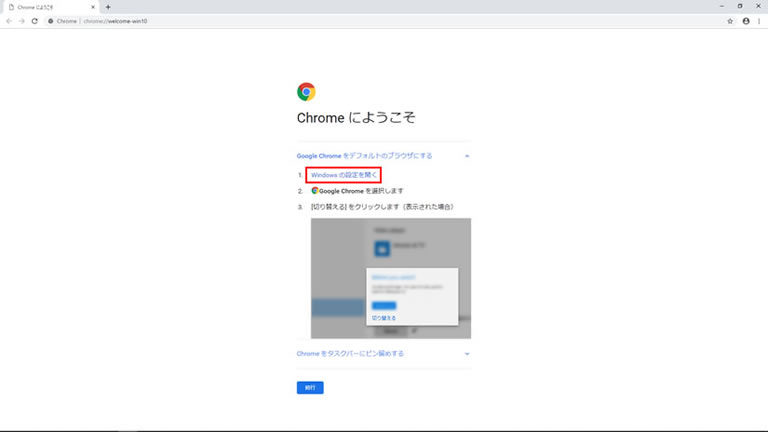Close the Chrome にようこそ tab
The image size is (768, 432).
coord(93,7)
